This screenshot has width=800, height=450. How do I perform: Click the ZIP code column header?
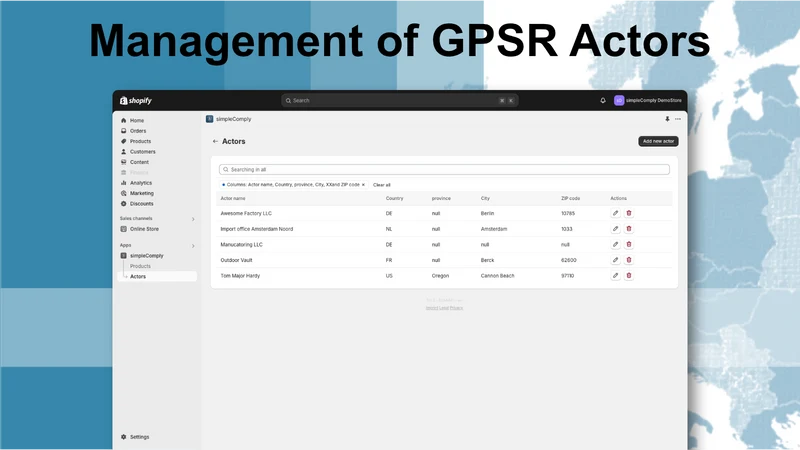(x=570, y=198)
